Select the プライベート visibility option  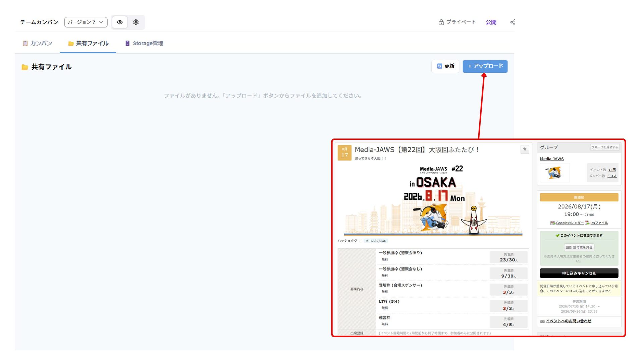(457, 22)
